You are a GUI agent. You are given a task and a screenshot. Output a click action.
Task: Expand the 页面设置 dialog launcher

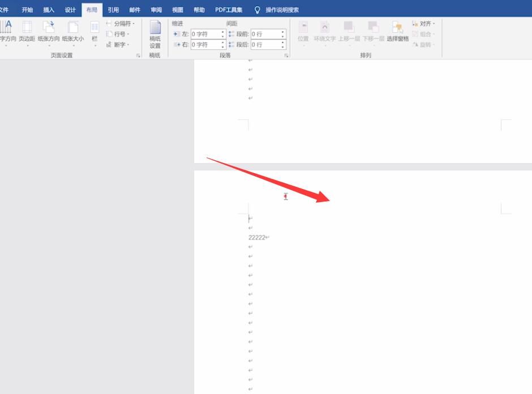point(139,55)
